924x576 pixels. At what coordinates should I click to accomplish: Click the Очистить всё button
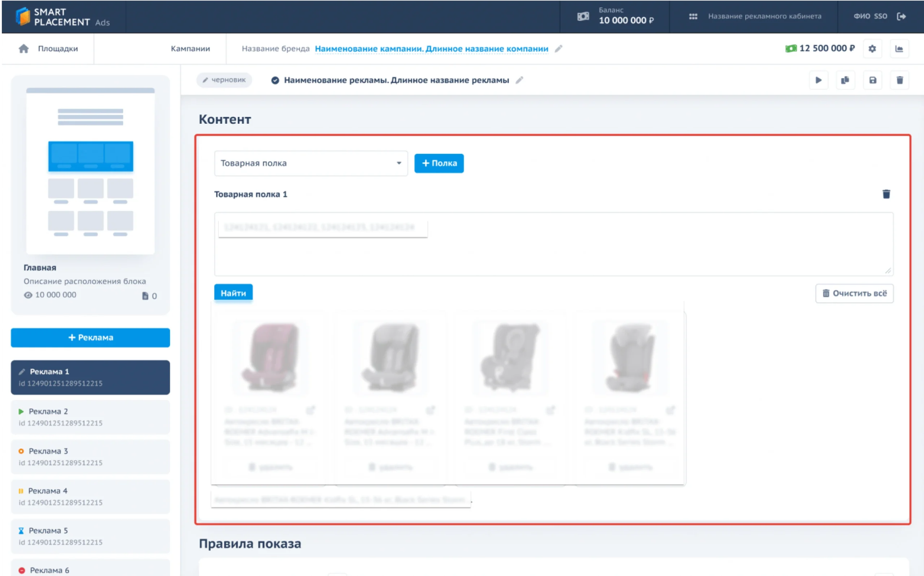(854, 293)
